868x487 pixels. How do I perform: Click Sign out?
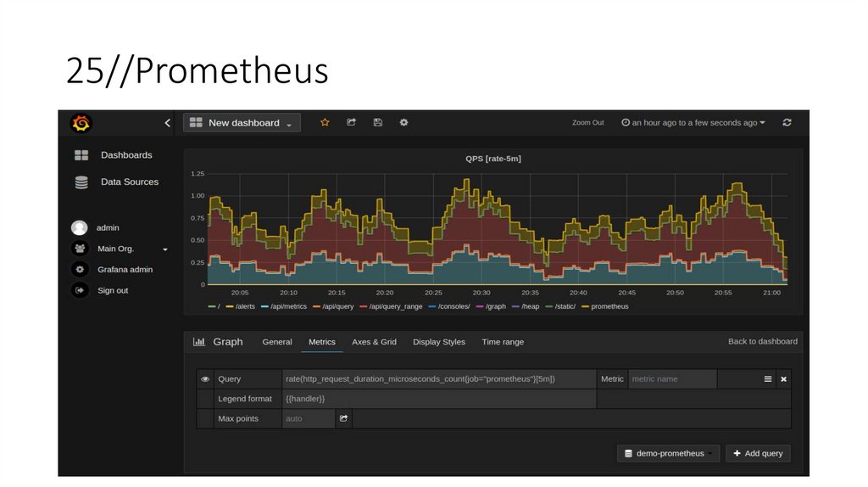(113, 290)
